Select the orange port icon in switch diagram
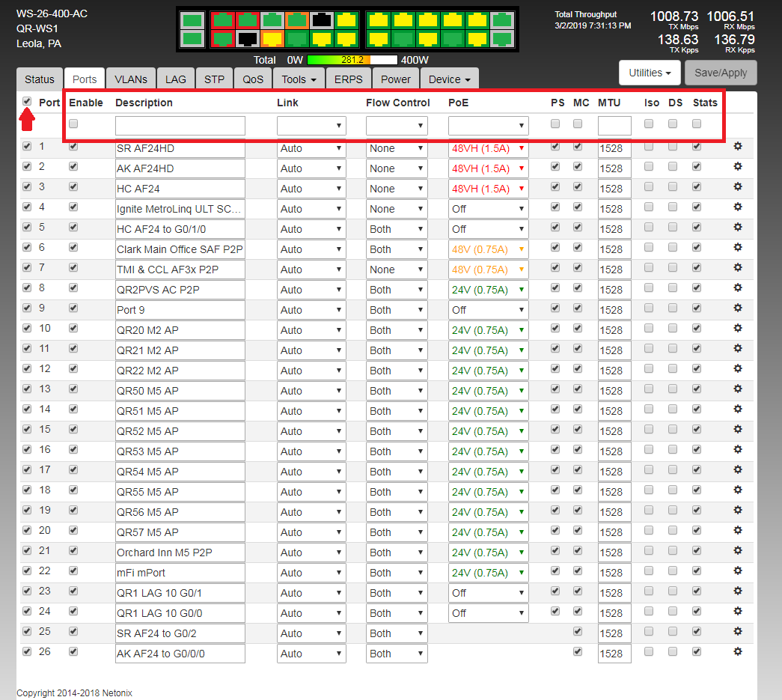The height and width of the screenshot is (700, 782). click(296, 20)
